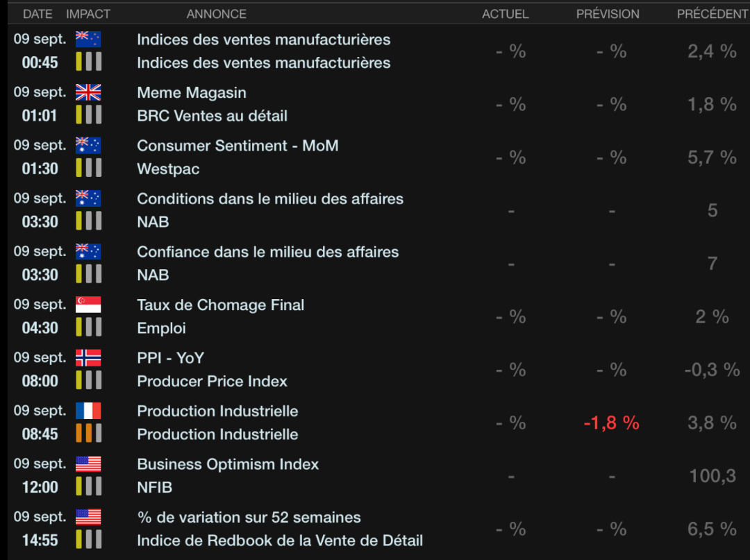Click the IMPACT column header

coord(87,14)
